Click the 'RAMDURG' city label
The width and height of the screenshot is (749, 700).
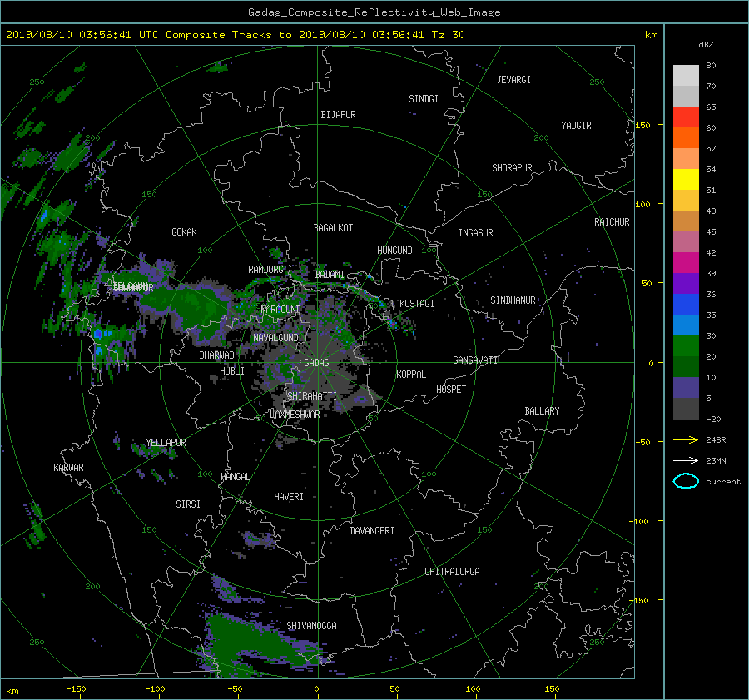(265, 270)
